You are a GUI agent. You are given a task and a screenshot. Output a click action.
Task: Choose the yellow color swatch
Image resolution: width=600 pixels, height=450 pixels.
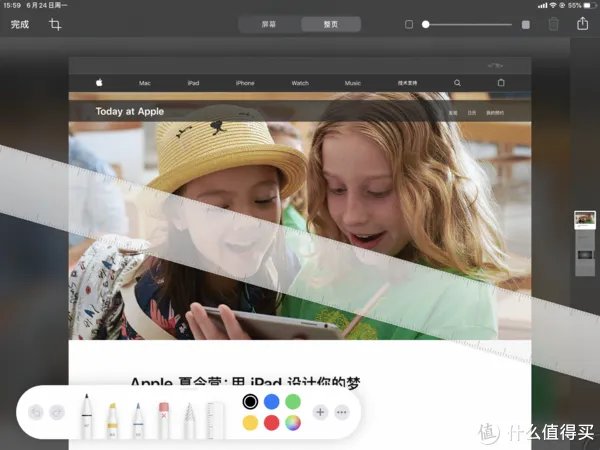[250, 423]
